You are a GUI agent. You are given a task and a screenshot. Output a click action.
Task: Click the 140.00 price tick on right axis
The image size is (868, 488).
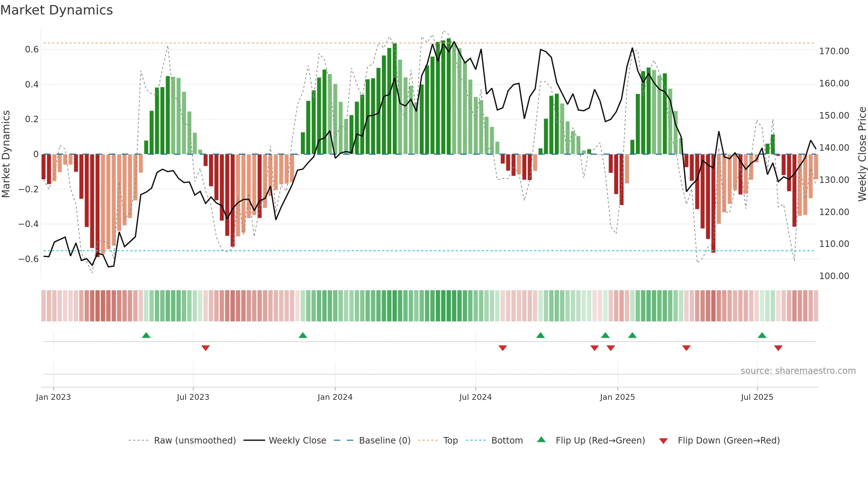[834, 147]
